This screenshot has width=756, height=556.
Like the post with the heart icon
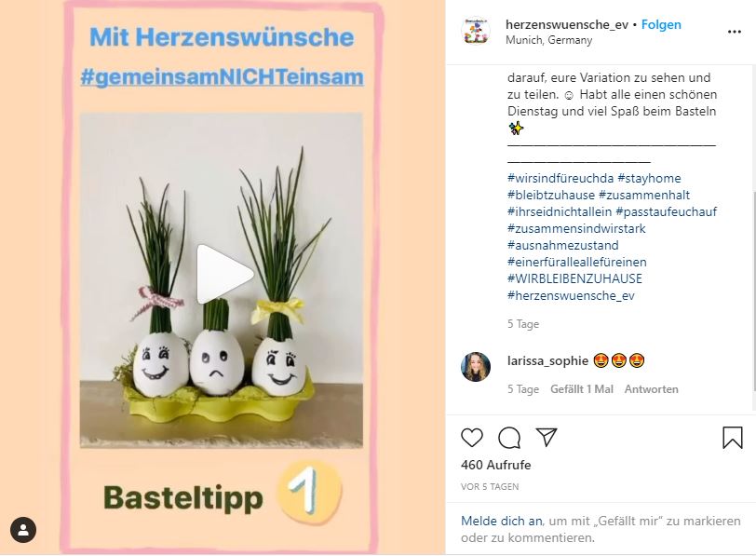(x=471, y=438)
